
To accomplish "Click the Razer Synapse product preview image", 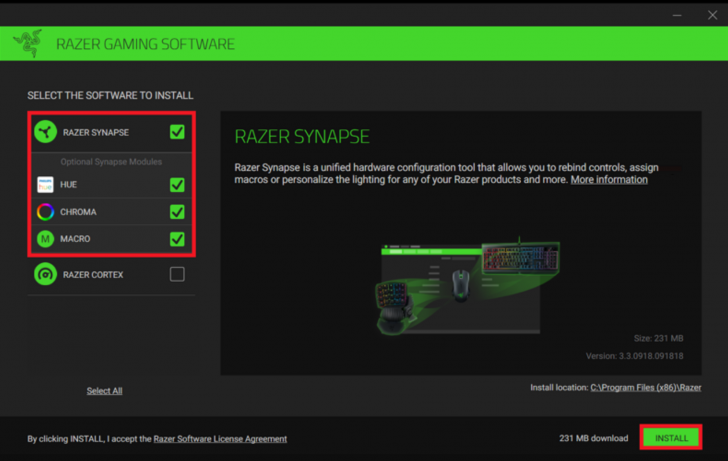I will [x=468, y=286].
